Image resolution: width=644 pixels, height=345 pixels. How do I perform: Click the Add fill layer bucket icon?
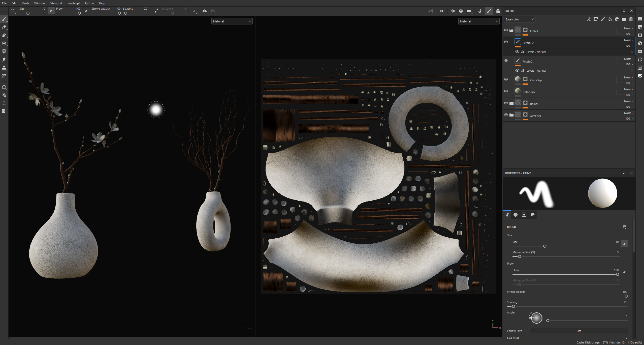[x=610, y=19]
